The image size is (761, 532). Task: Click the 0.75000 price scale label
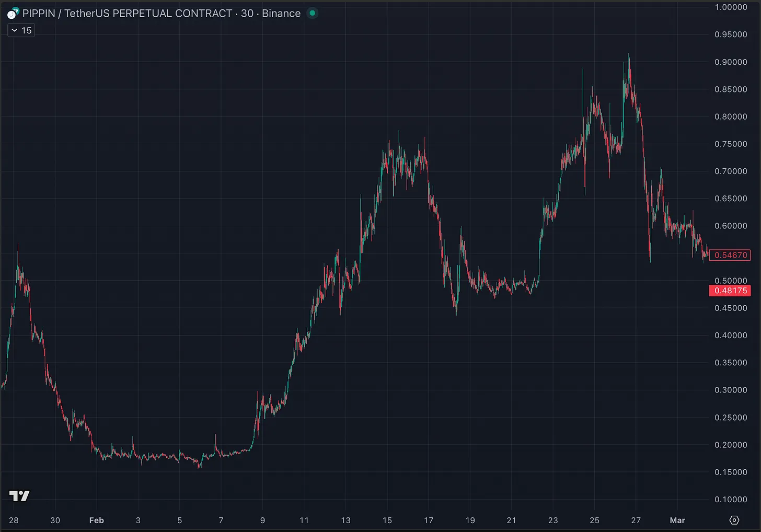[731, 144]
